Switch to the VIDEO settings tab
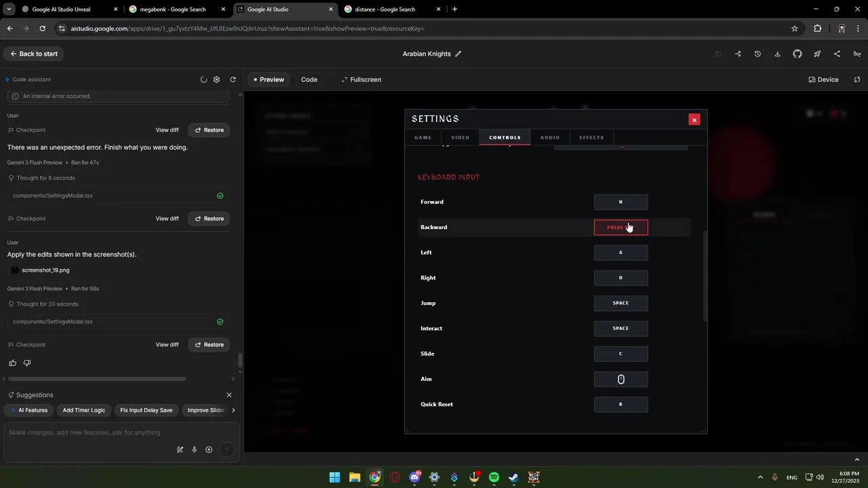Image resolution: width=868 pixels, height=488 pixels. click(460, 138)
